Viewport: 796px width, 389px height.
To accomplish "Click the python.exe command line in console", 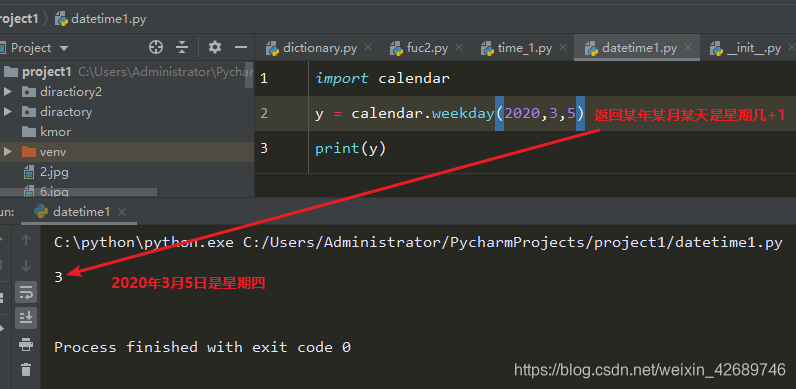I will pos(418,243).
